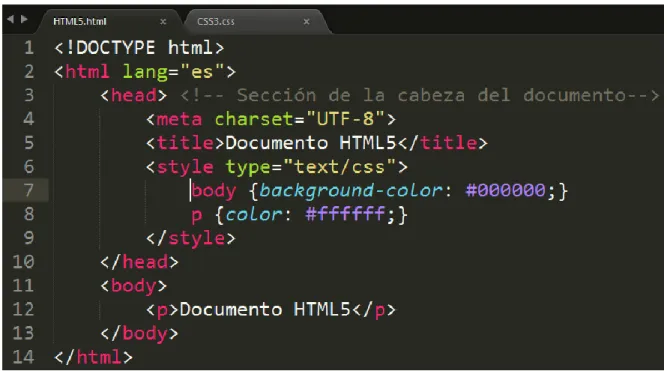Click 'Documento HTML5' inside the paragraph tag

pyautogui.click(x=265, y=309)
